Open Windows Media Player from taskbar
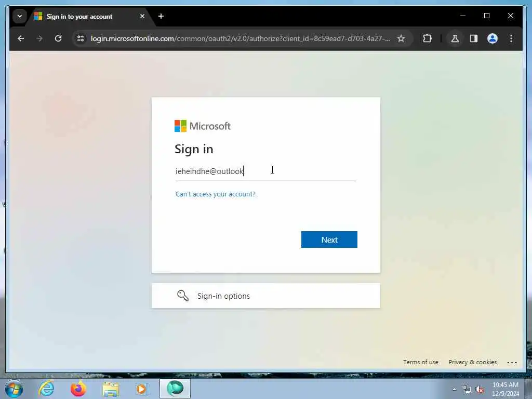 click(142, 389)
